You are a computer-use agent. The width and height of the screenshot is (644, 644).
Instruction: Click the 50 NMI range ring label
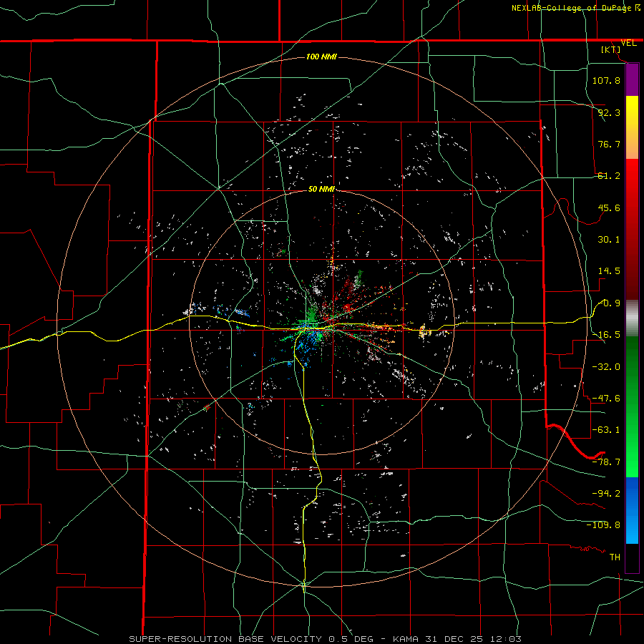pos(321,190)
